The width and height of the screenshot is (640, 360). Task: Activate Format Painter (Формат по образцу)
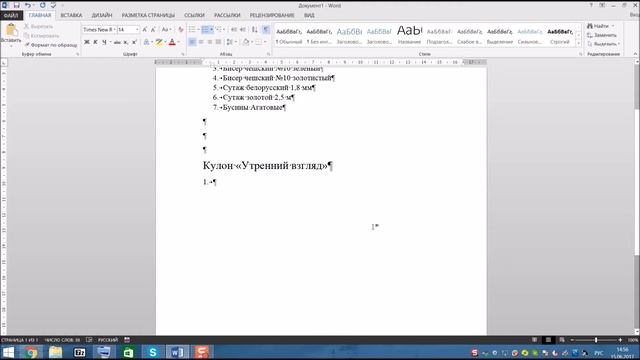tap(51, 45)
